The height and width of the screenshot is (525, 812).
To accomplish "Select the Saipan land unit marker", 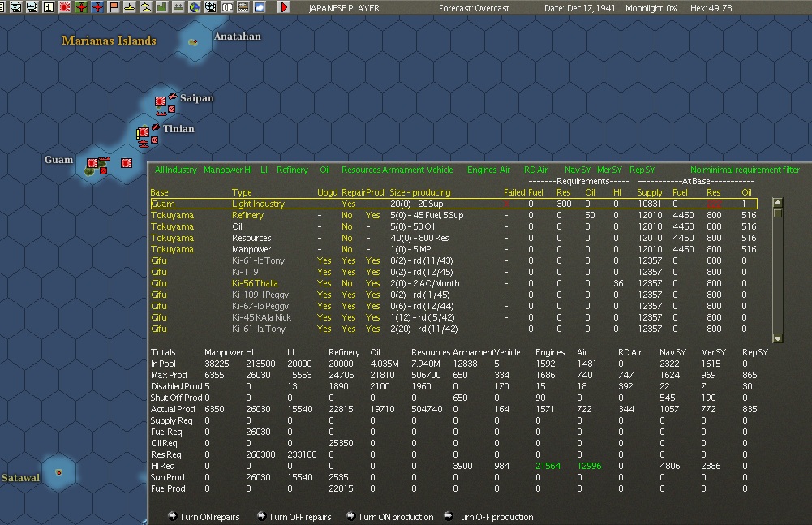I will (171, 110).
